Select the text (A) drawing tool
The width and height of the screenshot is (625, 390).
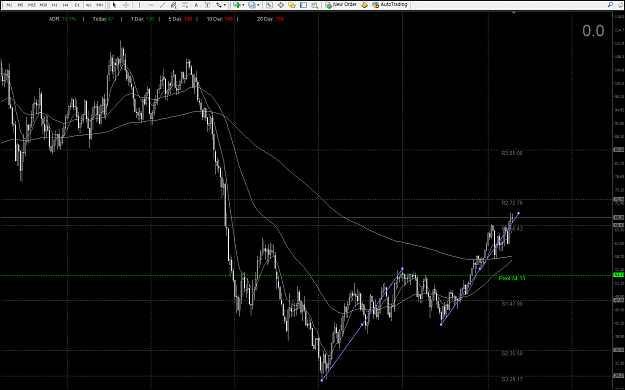196,5
